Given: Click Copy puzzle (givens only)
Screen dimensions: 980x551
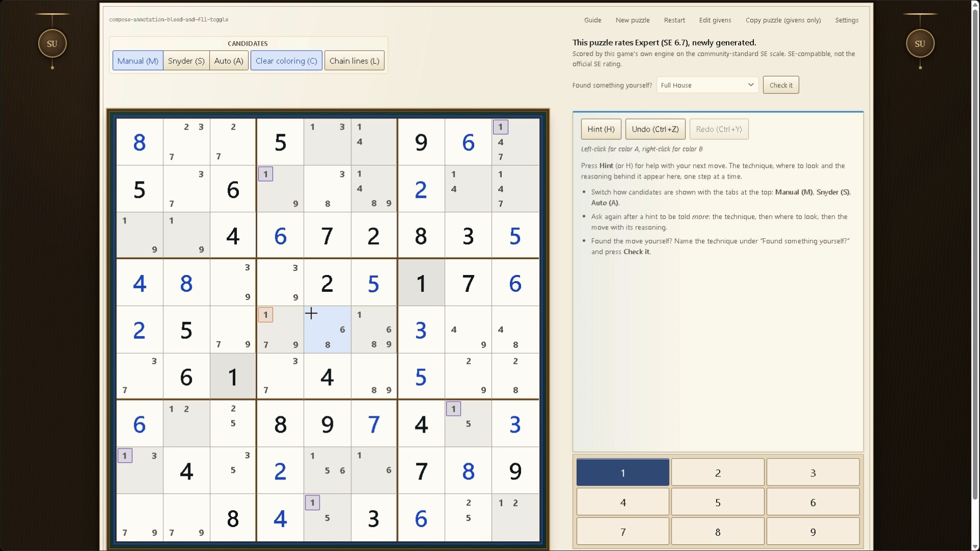Looking at the screenshot, I should coord(783,20).
